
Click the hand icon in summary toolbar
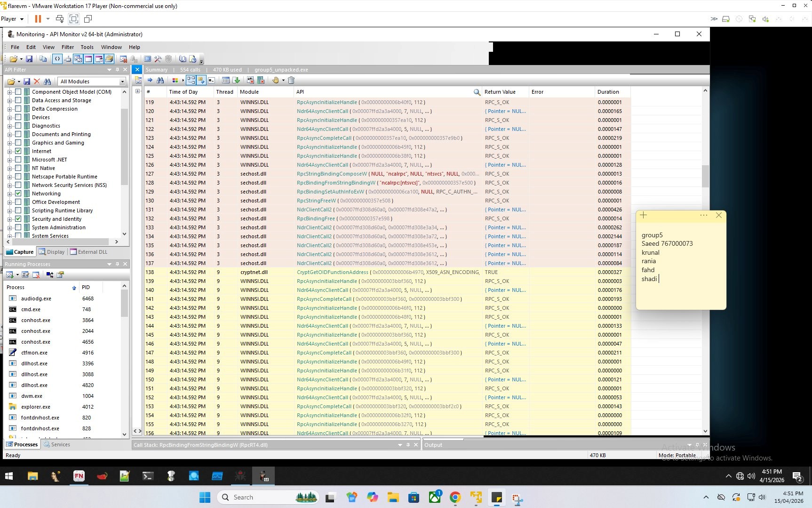pos(276,81)
